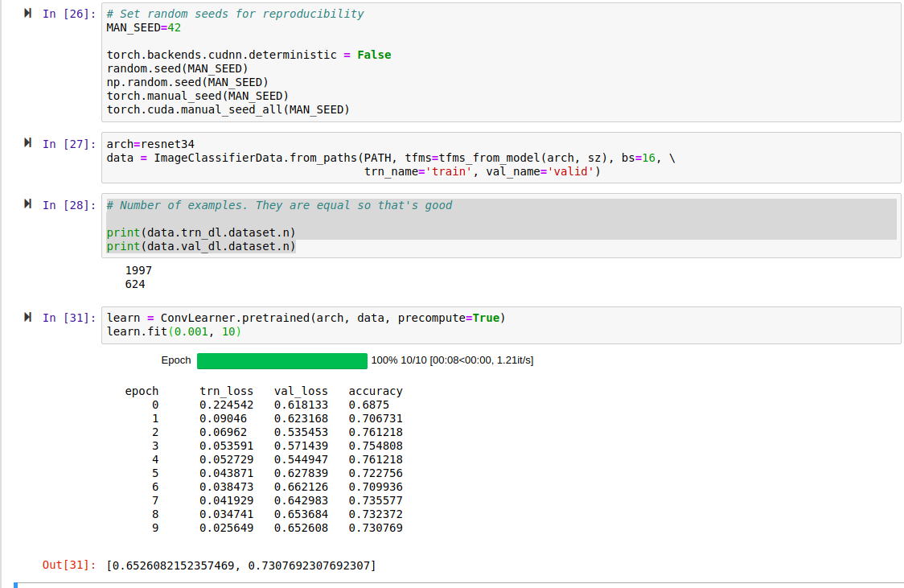Click the run icon beside In [27]

28,143
